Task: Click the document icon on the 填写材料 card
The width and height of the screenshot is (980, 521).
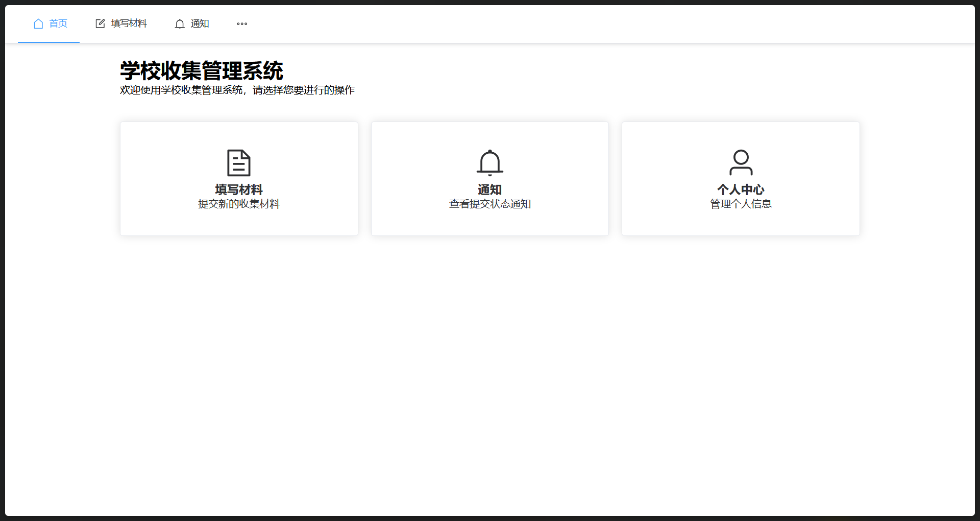Action: (239, 163)
